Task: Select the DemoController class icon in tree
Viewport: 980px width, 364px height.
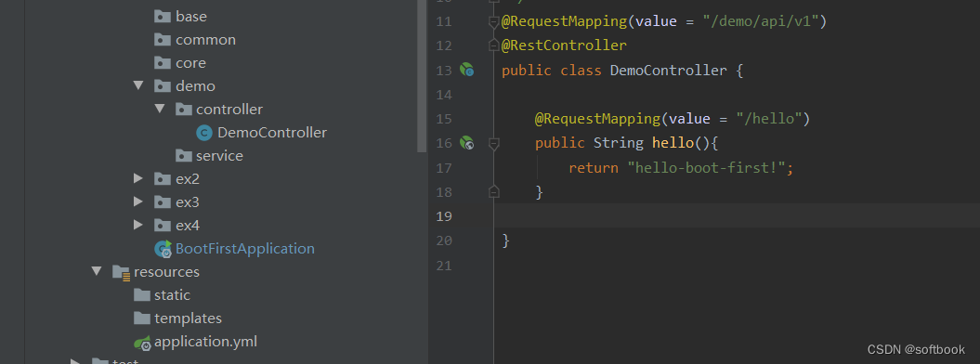Action: pyautogui.click(x=204, y=133)
